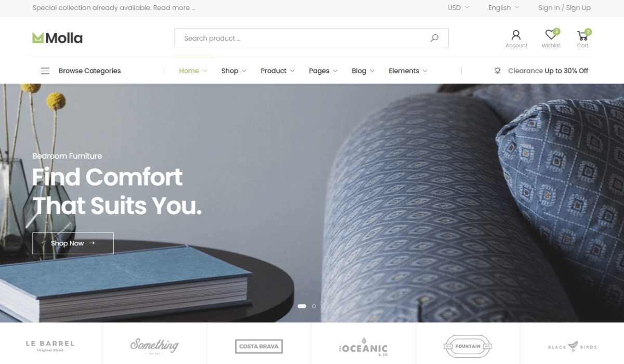Open the Pages menu
Viewport: 624px width, 364px height.
323,71
